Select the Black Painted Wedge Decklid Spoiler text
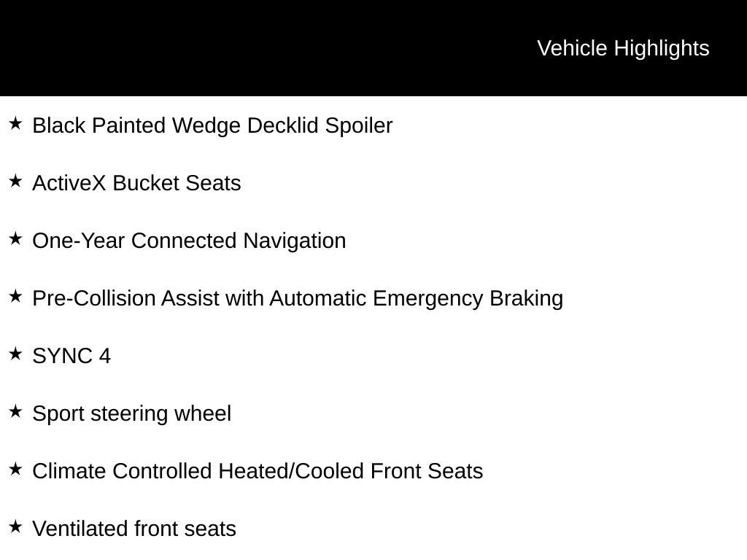 coord(212,125)
